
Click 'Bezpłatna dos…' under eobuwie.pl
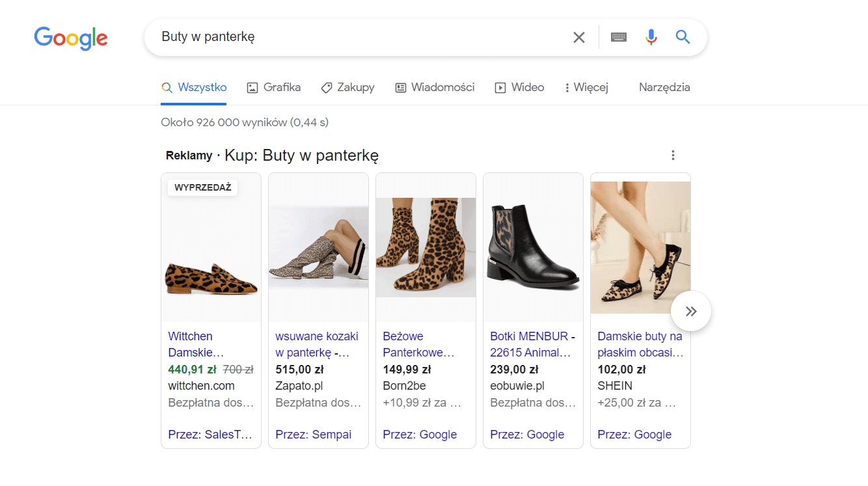(533, 403)
